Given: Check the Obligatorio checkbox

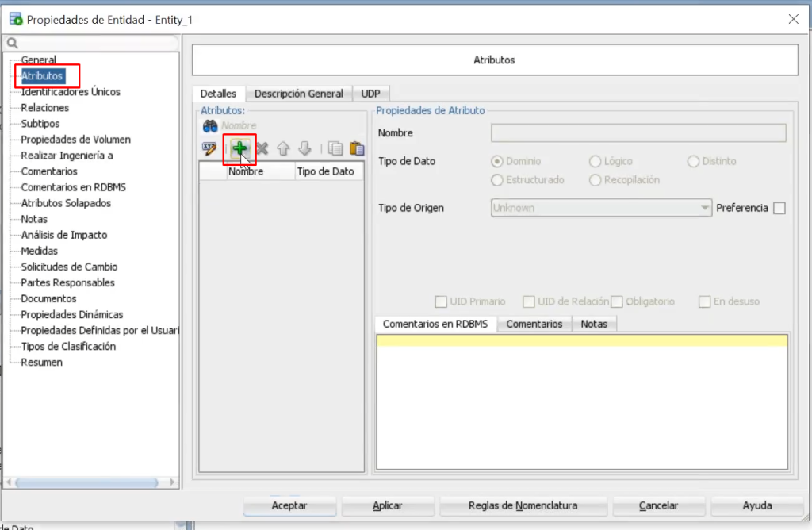Looking at the screenshot, I should coord(616,301).
